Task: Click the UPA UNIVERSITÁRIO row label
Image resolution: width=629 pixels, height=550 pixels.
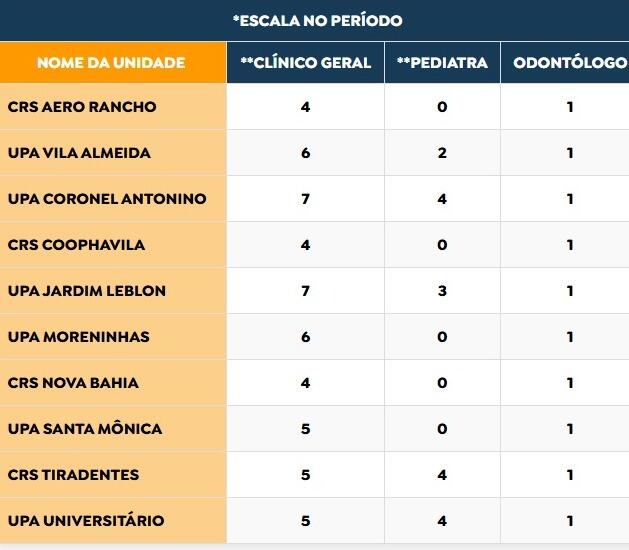Action: 86,521
